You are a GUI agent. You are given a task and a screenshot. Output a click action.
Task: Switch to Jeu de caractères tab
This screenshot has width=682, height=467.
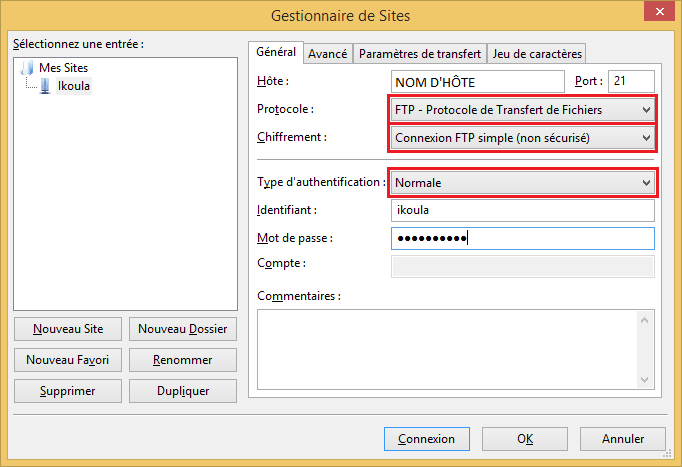(537, 54)
